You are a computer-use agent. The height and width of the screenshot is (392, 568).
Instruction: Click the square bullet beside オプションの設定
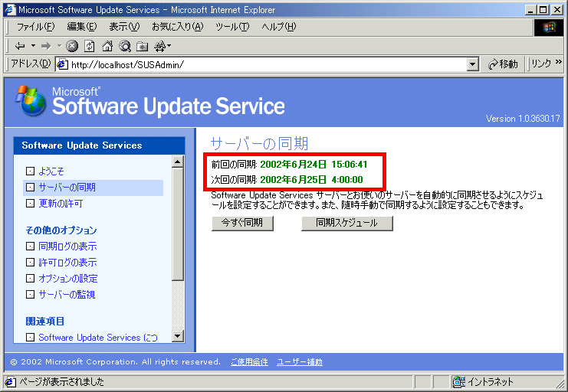[x=31, y=279]
